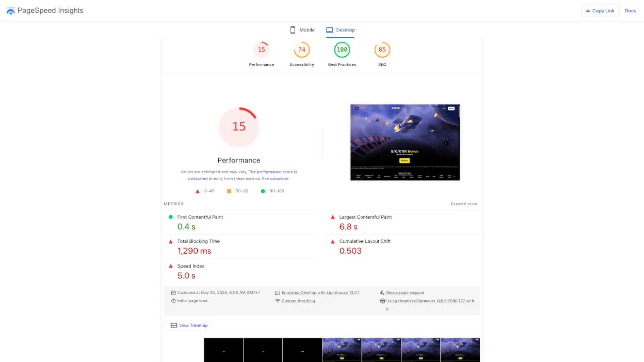Click the stopwatch icon beside Initial page load
This screenshot has width=644, height=362.
(x=173, y=301)
